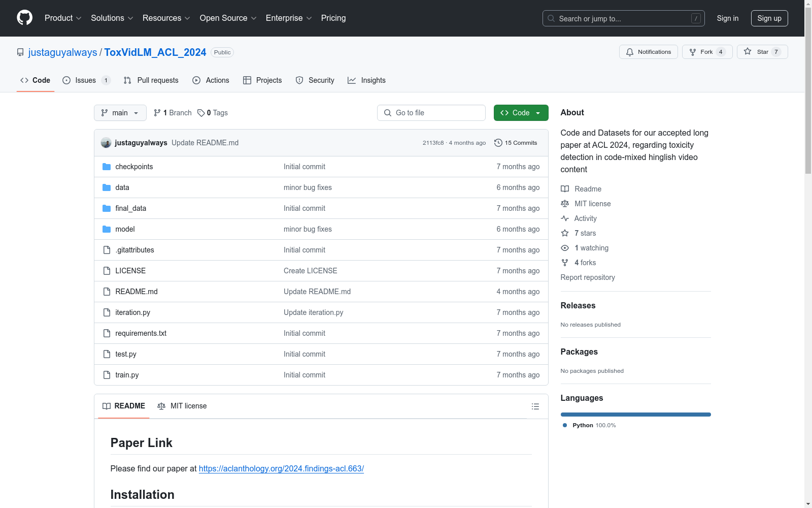Switch to the Pull requests tab
812x508 pixels.
click(151, 80)
